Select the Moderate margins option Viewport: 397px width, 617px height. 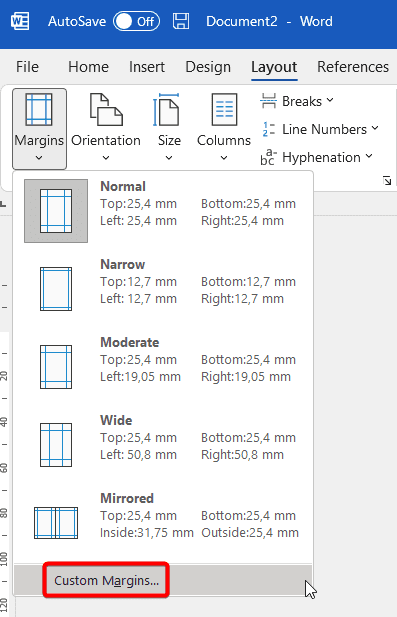[163, 367]
